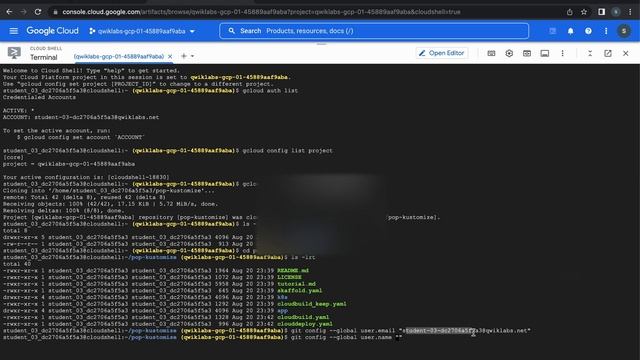Click skaffold.yaml in the terminal listing
Image resolution: width=640 pixels, height=360 pixels.
tap(300, 291)
